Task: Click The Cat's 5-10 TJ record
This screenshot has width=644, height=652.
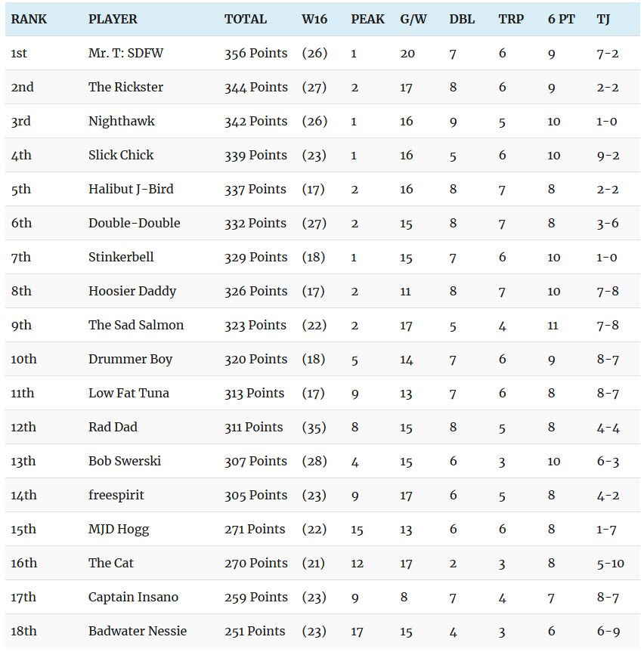Action: click(610, 563)
